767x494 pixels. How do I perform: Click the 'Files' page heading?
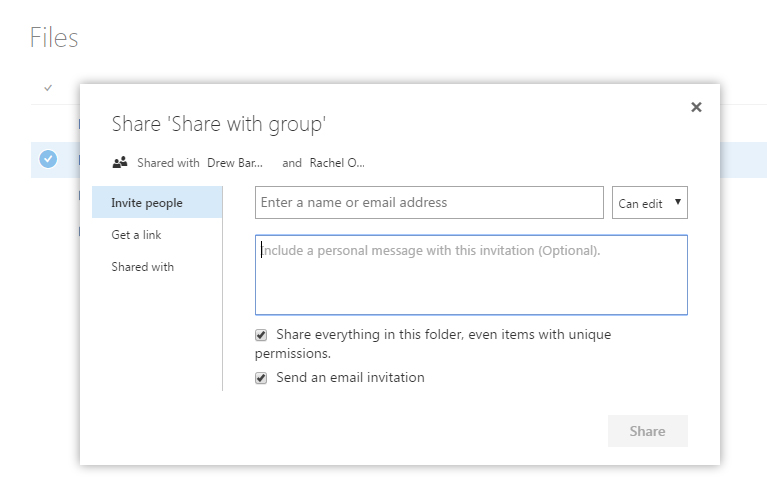[x=54, y=38]
